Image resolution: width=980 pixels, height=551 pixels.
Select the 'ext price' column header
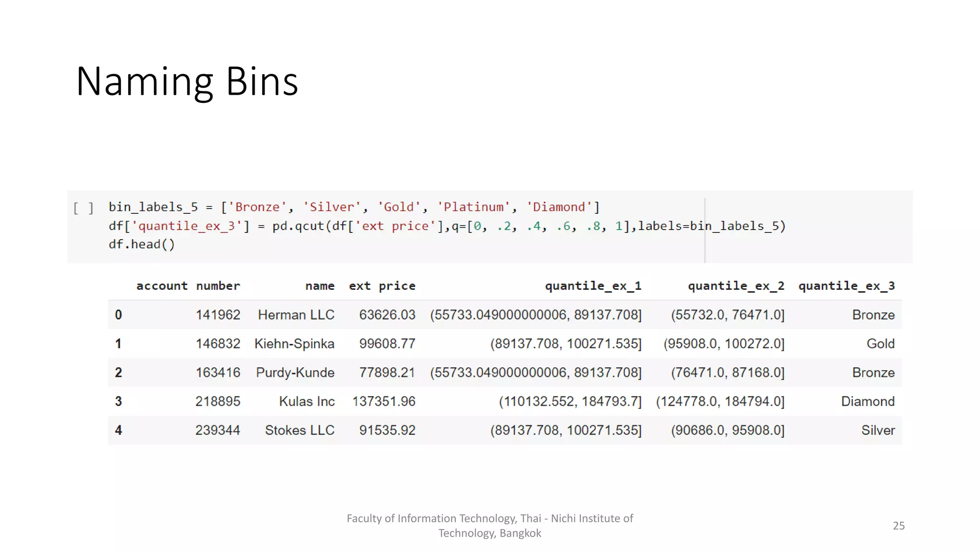pyautogui.click(x=382, y=286)
